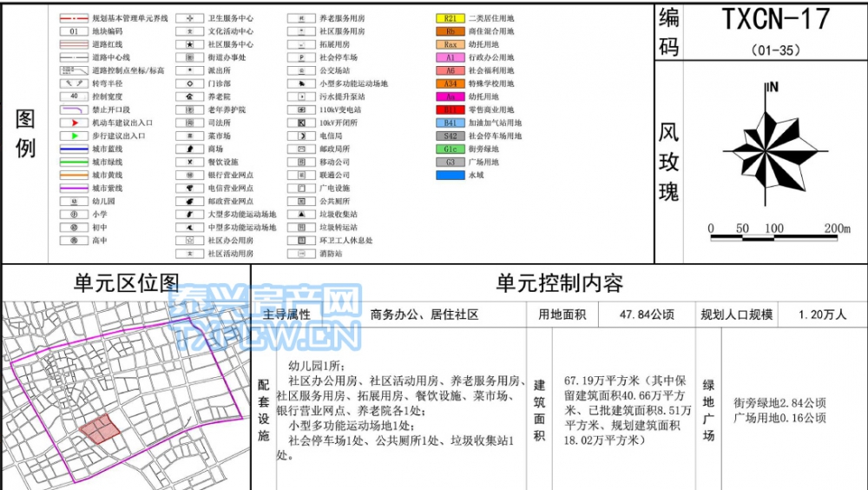The height and width of the screenshot is (490, 868).
Task: Click the 高中 legend symbol
Action: pos(74,240)
